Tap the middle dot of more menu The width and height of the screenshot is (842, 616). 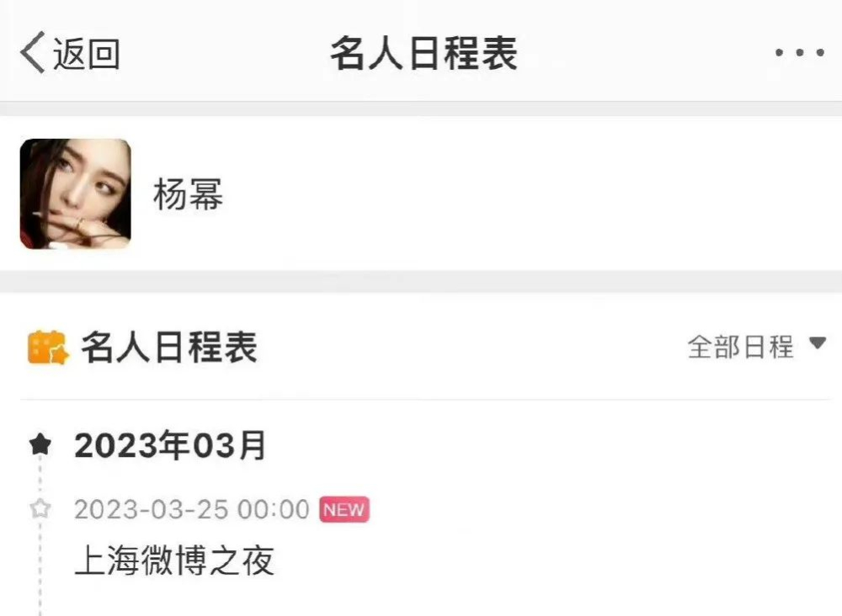pos(800,52)
